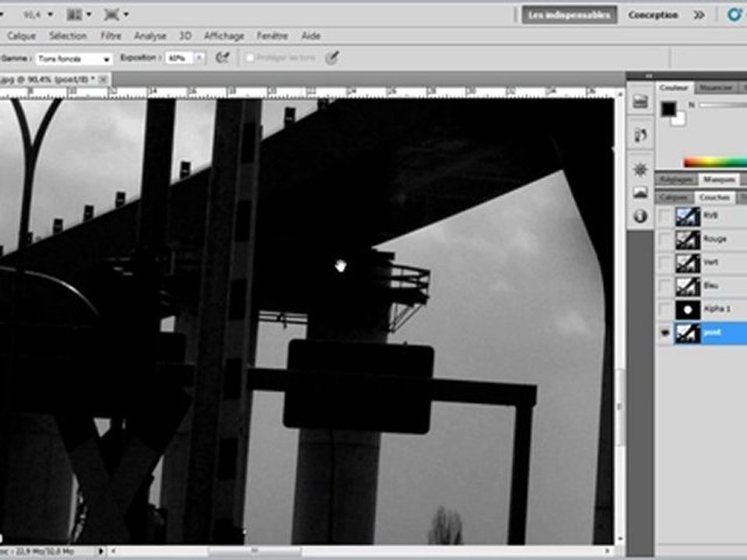The image size is (747, 560).
Task: Click the canvas horizontal scrollbar thumb
Action: 254,551
